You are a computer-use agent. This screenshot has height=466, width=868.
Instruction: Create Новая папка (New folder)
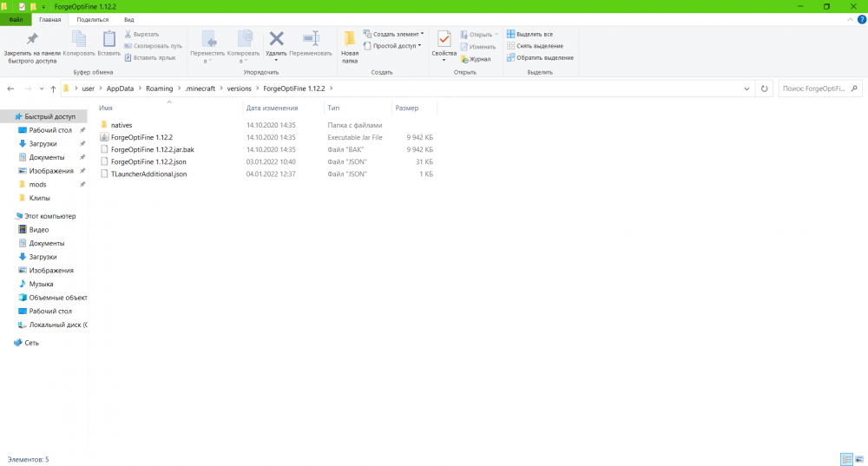tap(350, 48)
